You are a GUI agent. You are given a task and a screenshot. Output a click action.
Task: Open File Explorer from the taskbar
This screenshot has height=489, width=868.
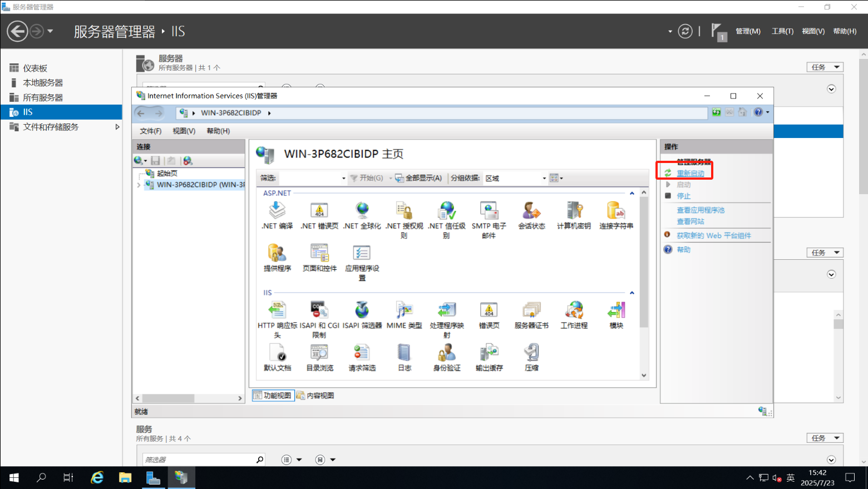(x=125, y=477)
